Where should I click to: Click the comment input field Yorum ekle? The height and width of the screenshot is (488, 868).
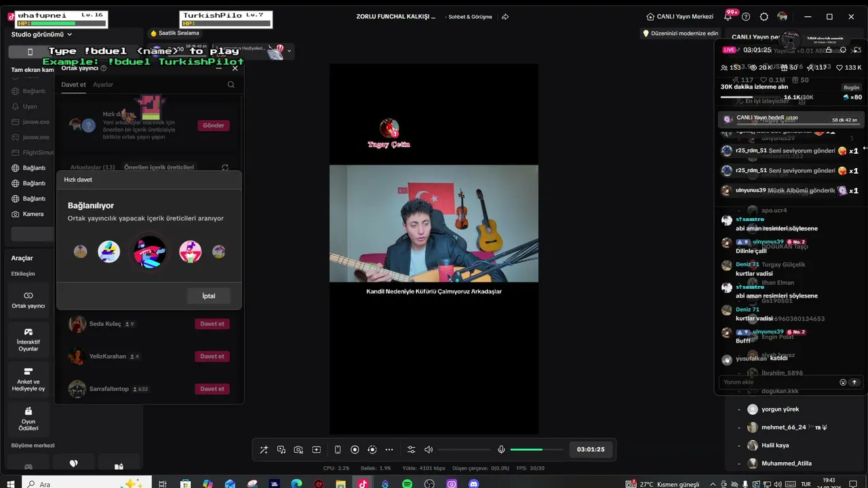pos(778,382)
